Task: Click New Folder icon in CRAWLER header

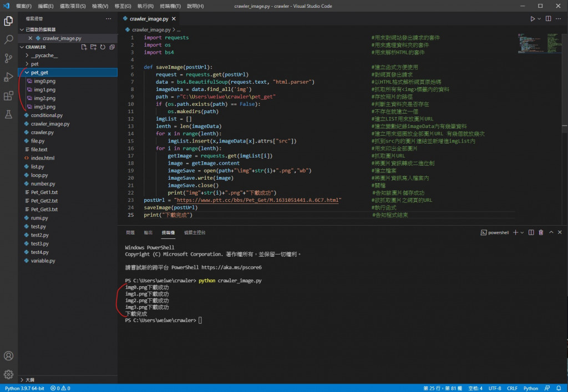Action: (x=93, y=47)
